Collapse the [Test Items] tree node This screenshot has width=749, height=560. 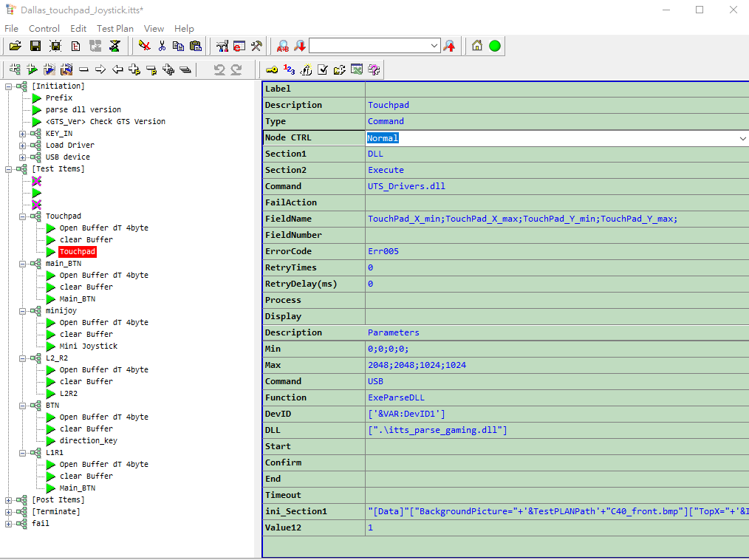9,169
